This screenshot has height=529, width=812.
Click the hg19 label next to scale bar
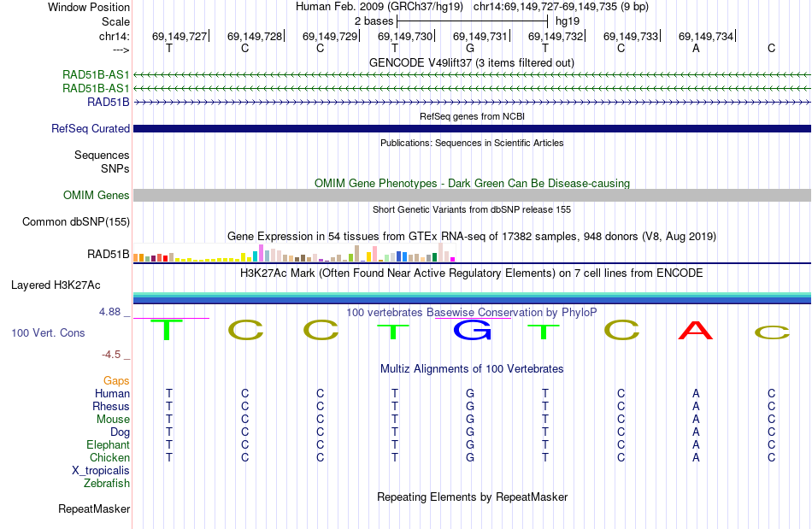pos(567,21)
